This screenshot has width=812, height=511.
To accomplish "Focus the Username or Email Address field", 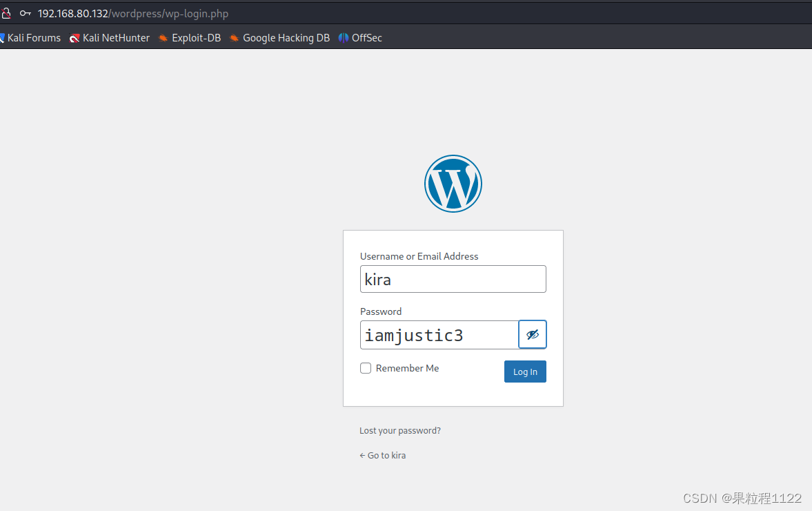I will click(453, 279).
